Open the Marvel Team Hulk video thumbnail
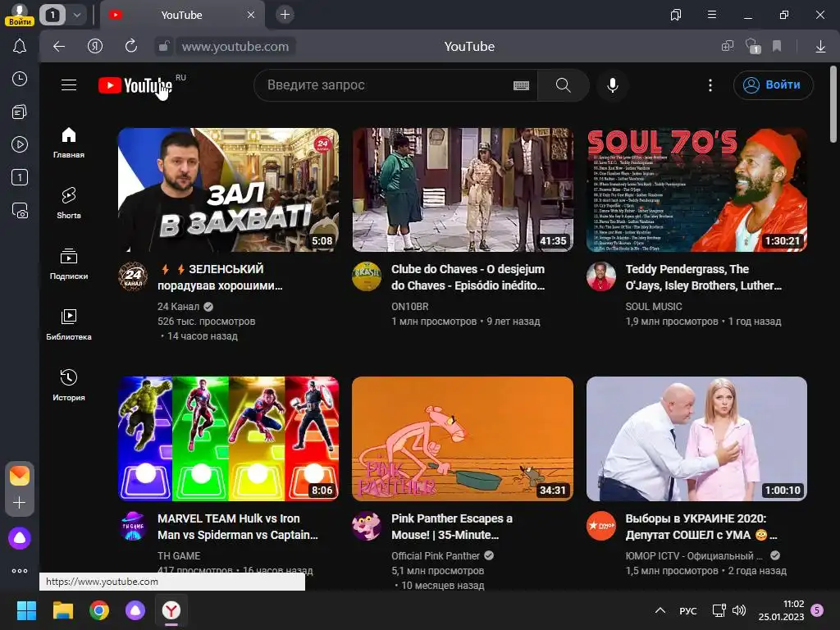 coord(228,439)
